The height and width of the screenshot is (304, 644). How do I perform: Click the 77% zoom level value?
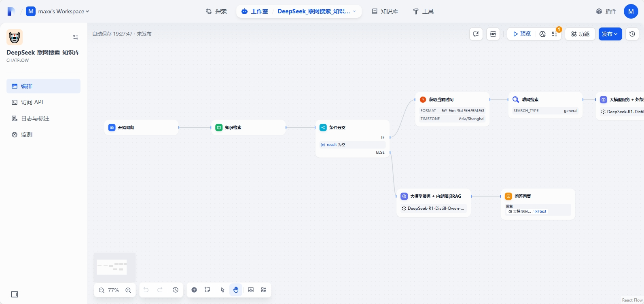[114, 290]
